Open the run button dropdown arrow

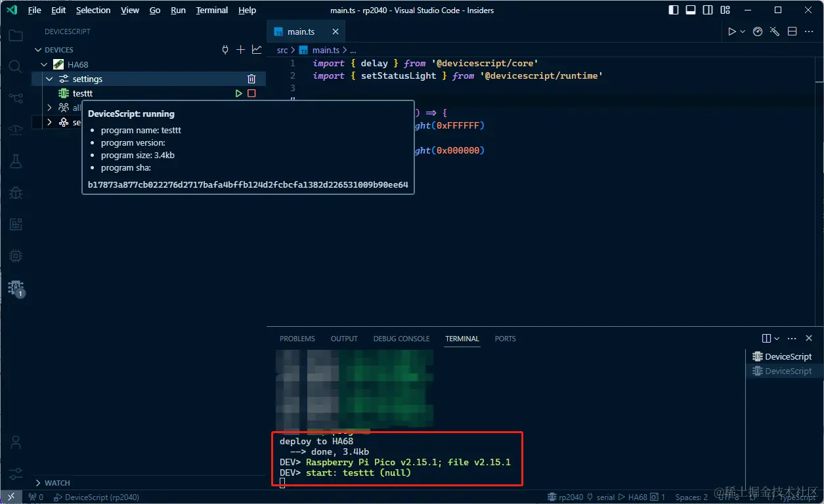click(x=743, y=31)
